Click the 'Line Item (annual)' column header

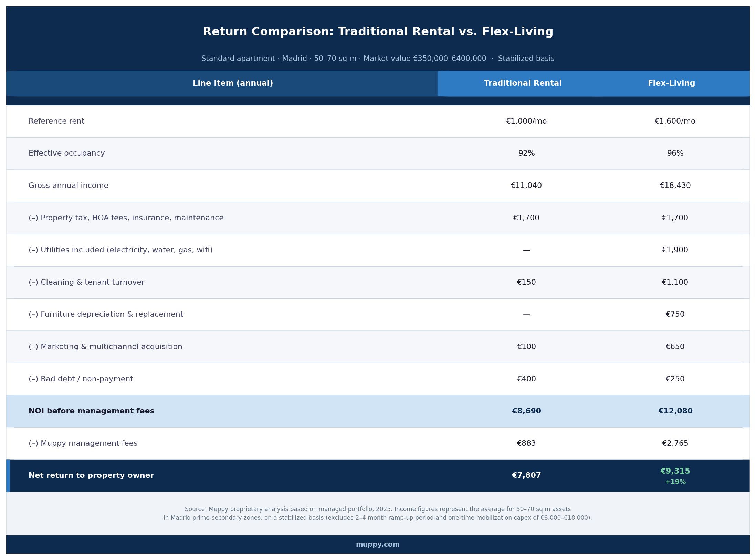[x=233, y=83]
